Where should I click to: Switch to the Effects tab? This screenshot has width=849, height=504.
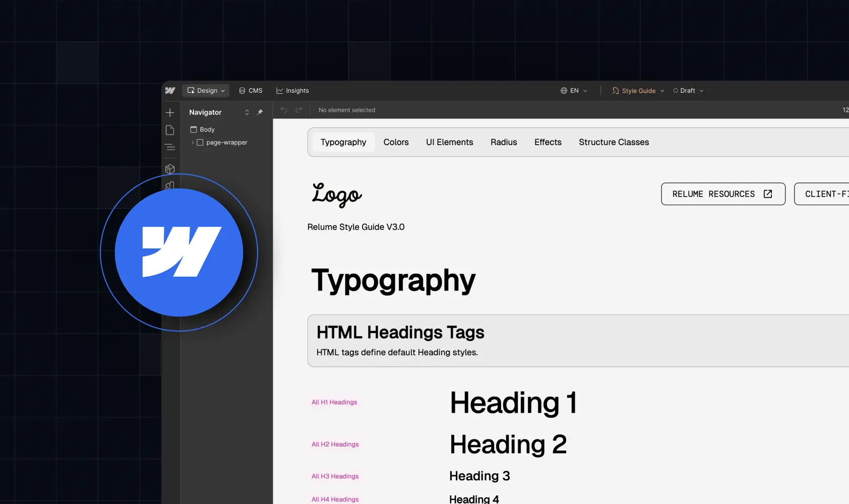[x=548, y=142]
